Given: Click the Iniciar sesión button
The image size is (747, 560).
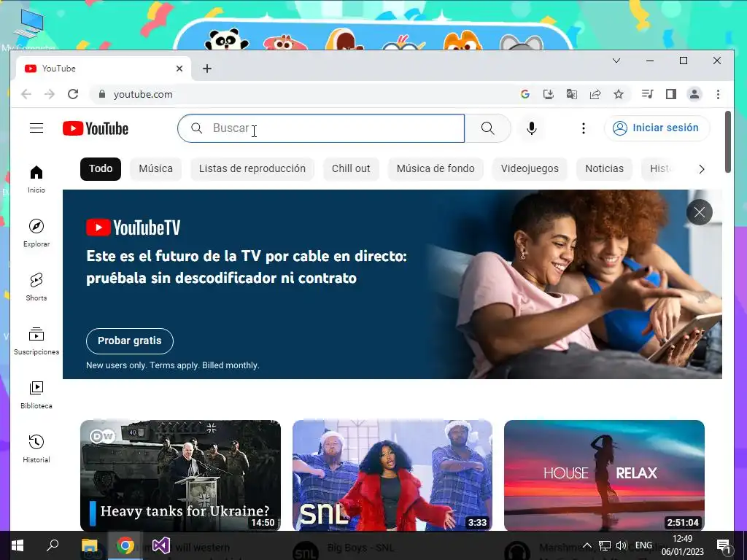Looking at the screenshot, I should click(x=657, y=128).
